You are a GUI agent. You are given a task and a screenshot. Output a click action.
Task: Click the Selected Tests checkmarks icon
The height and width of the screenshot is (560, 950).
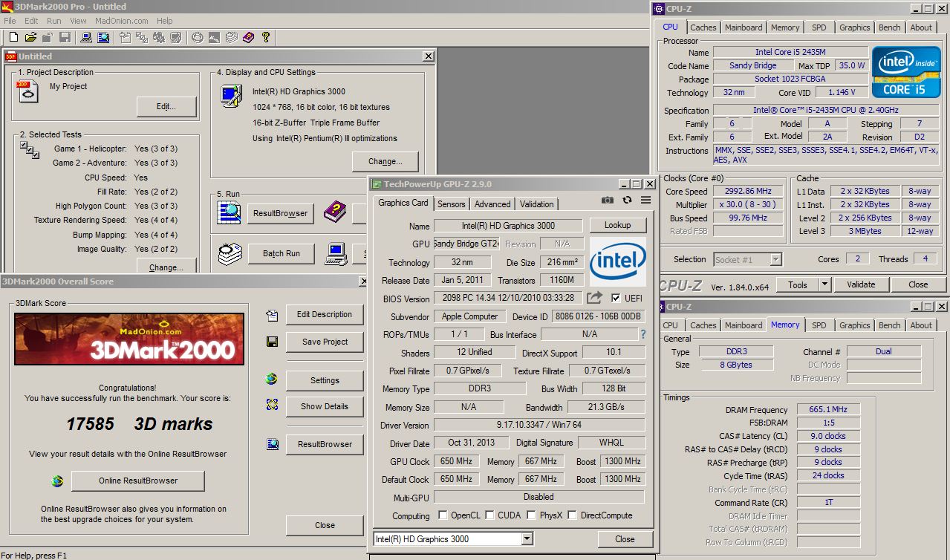(30, 150)
